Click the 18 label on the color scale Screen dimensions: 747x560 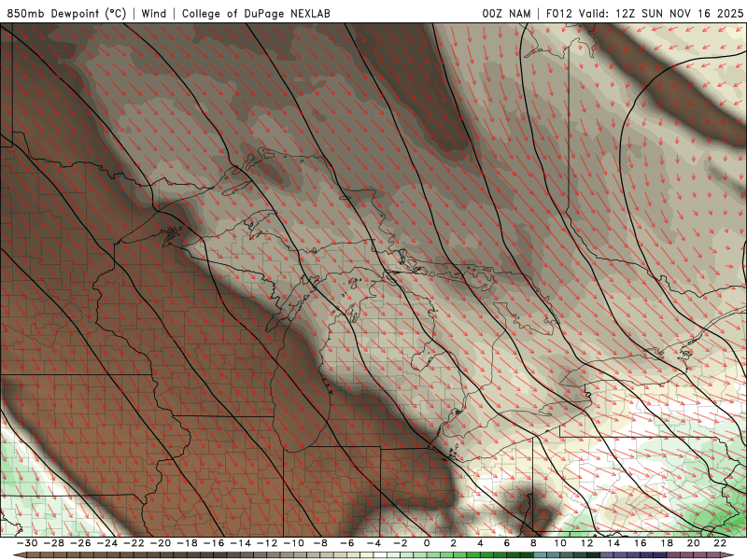667,543
